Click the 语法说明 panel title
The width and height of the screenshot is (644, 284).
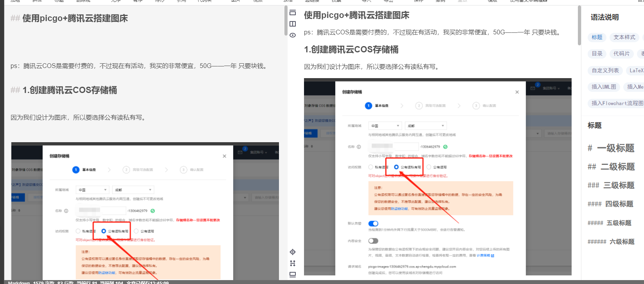605,17
